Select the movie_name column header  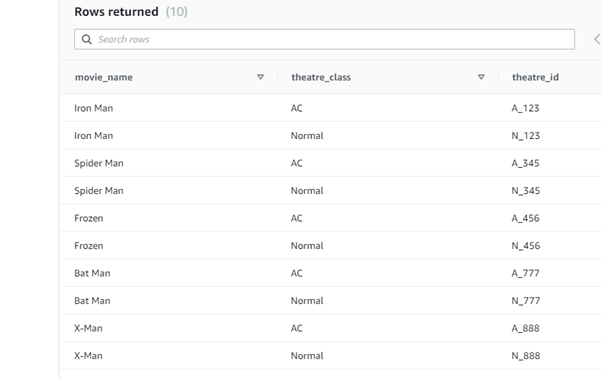coord(104,77)
